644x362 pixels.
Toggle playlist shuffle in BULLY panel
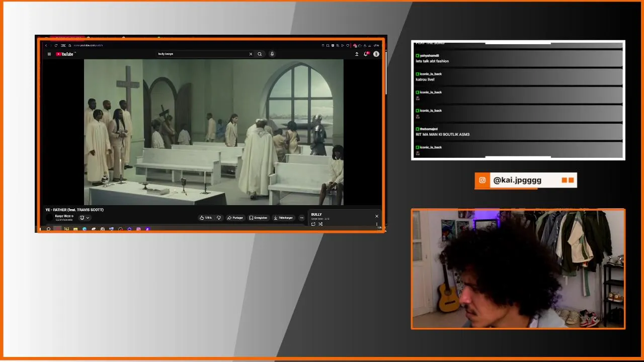click(x=320, y=224)
